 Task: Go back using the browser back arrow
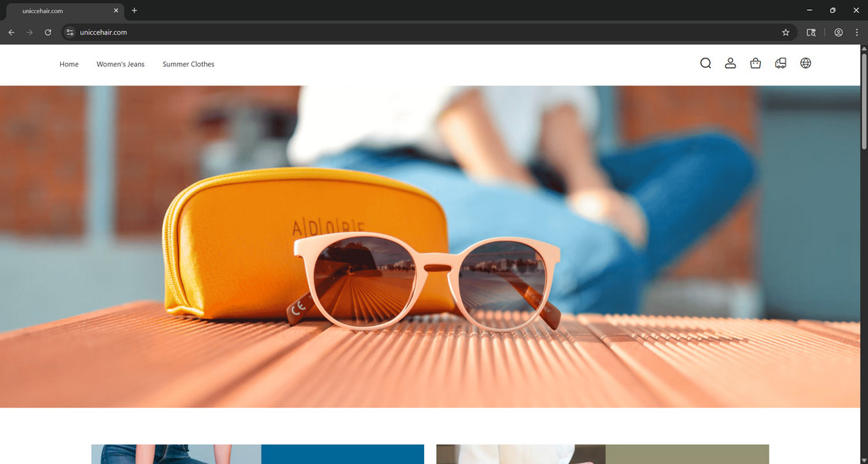[11, 32]
